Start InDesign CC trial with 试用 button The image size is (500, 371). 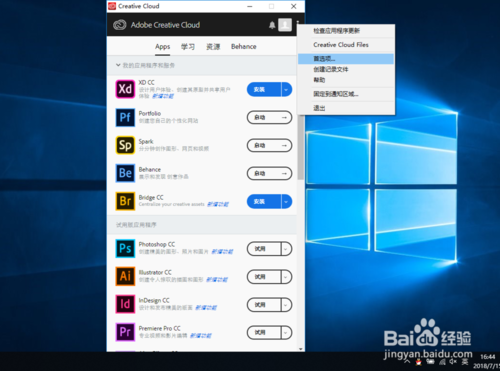tap(264, 305)
